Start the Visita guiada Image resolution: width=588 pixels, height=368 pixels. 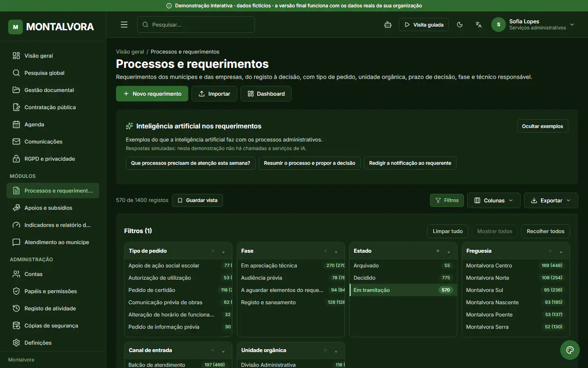pos(424,25)
